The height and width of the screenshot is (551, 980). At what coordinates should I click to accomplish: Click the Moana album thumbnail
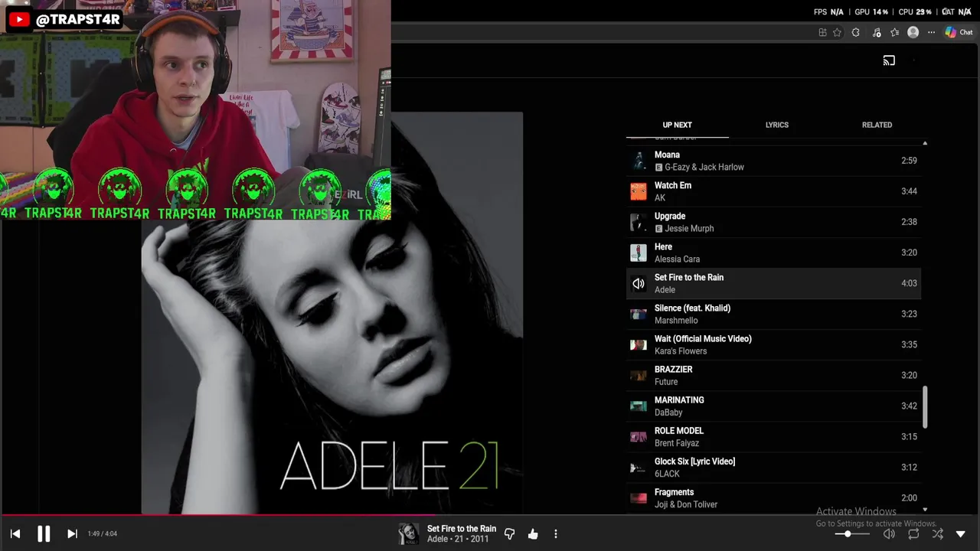pyautogui.click(x=638, y=161)
